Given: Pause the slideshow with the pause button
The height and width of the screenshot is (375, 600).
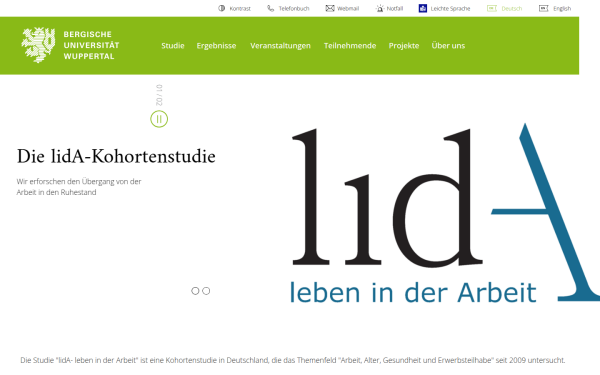Looking at the screenshot, I should click(x=159, y=119).
